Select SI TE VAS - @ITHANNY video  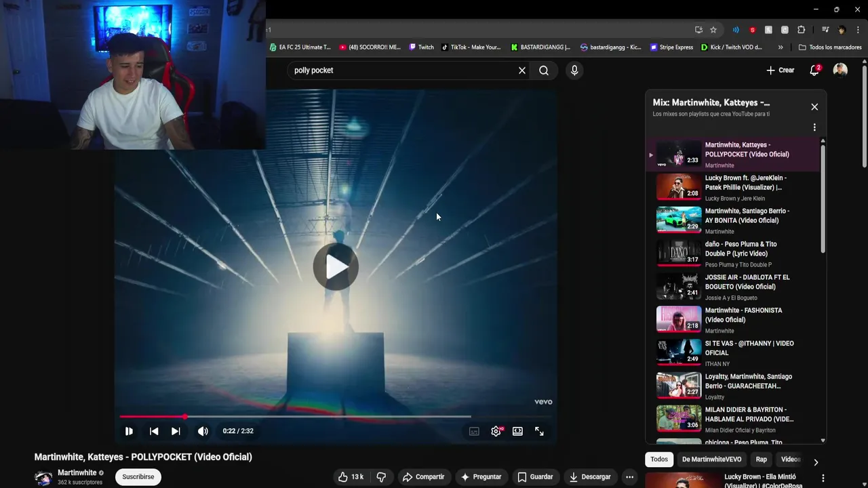[x=732, y=353]
